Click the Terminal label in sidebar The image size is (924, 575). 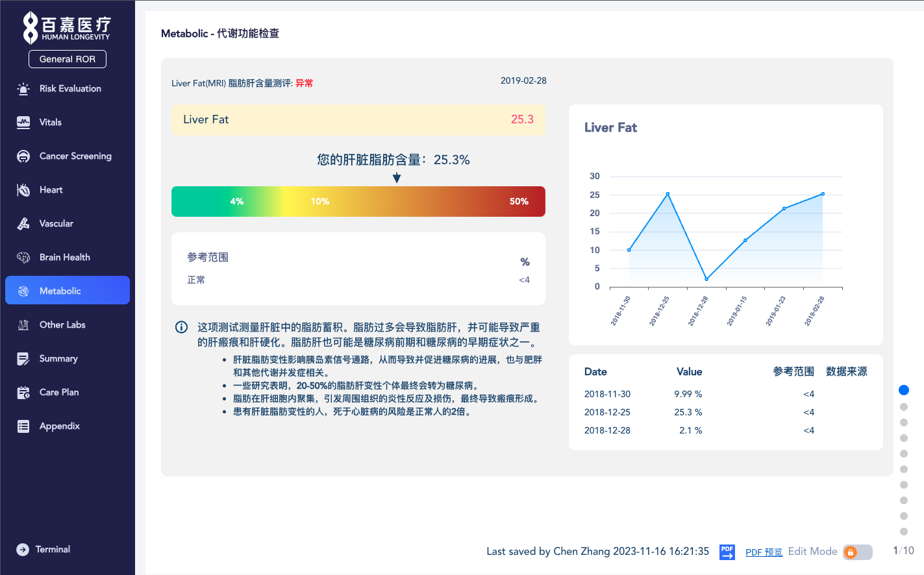(x=53, y=550)
